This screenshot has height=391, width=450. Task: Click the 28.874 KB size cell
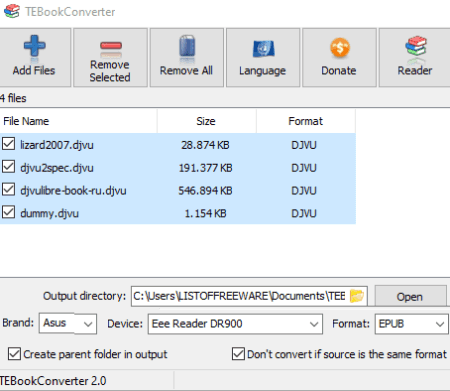click(x=205, y=145)
